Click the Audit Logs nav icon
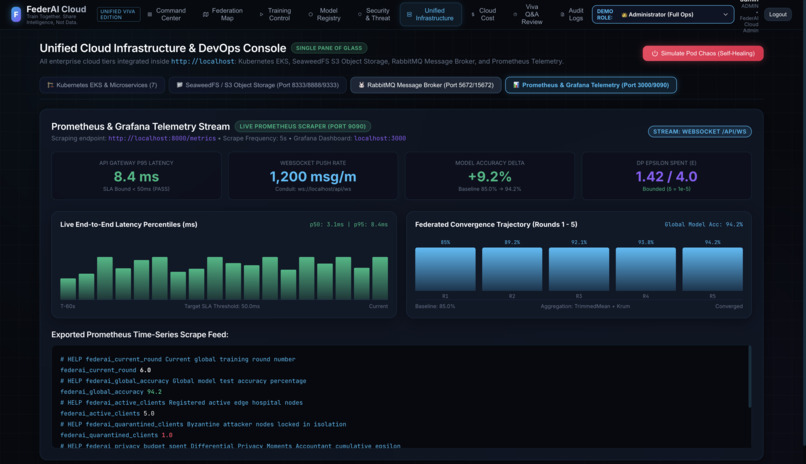The width and height of the screenshot is (806, 464). [562, 14]
